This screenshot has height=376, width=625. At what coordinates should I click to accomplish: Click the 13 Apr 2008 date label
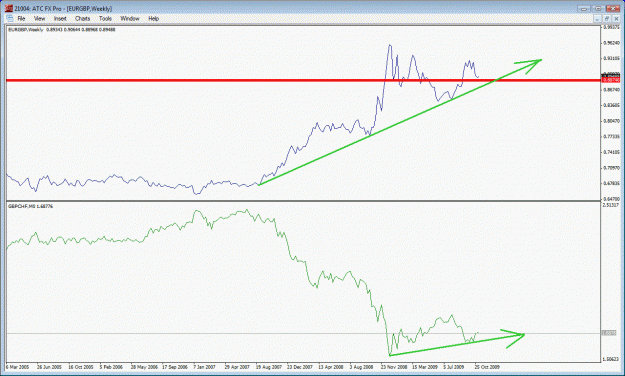pos(331,366)
